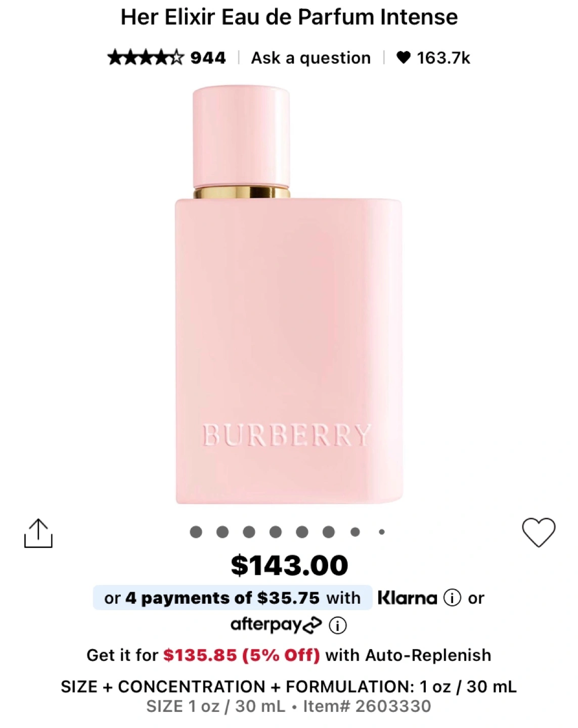Open the Burberry perfume bottle image
The image size is (578, 728).
[289, 294]
